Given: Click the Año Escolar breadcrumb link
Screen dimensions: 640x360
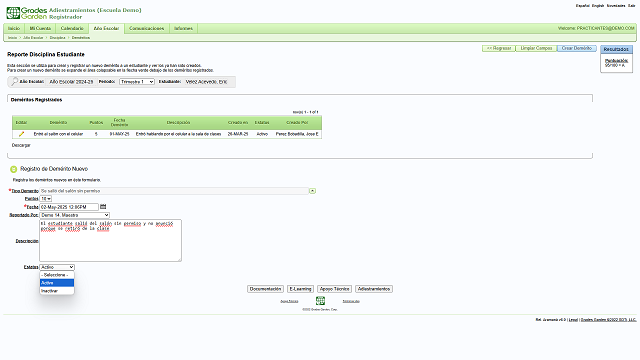Looking at the screenshot, I should point(33,38).
